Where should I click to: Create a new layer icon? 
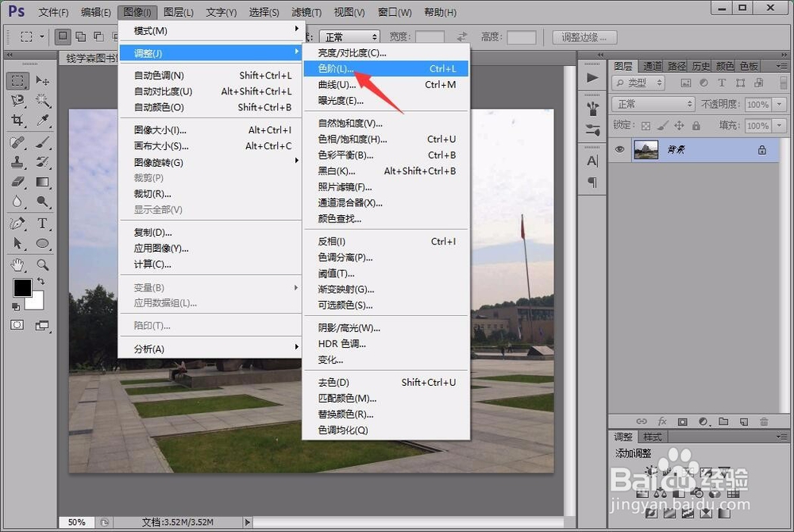[x=743, y=421]
